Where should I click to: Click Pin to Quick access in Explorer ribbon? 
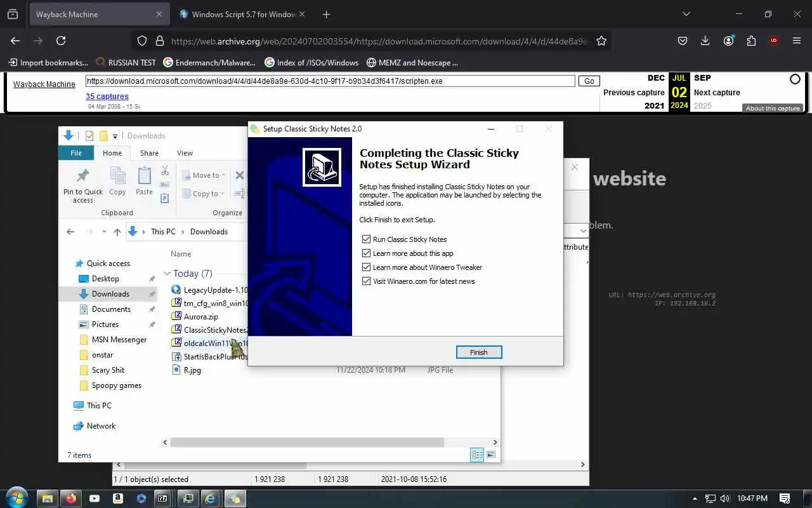[x=83, y=185]
